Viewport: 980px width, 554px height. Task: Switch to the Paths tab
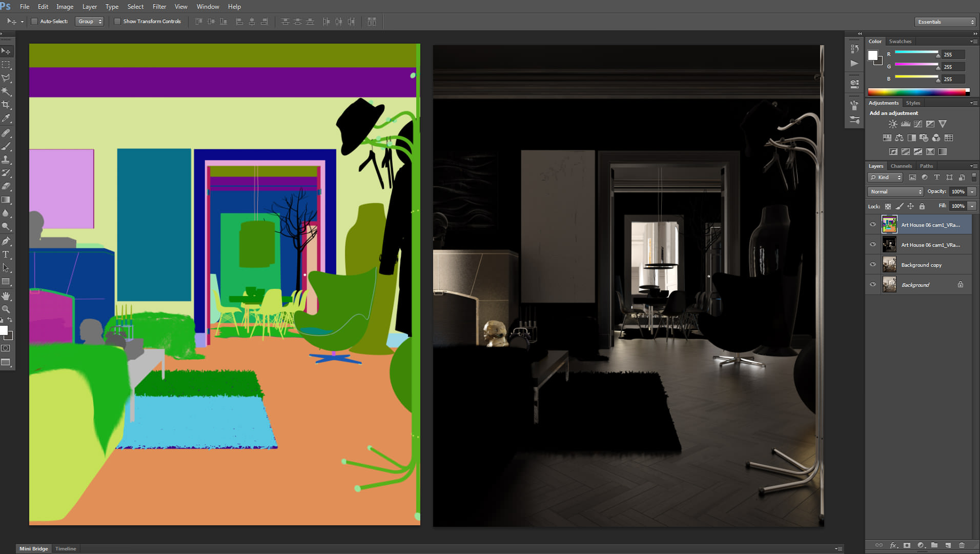tap(926, 166)
